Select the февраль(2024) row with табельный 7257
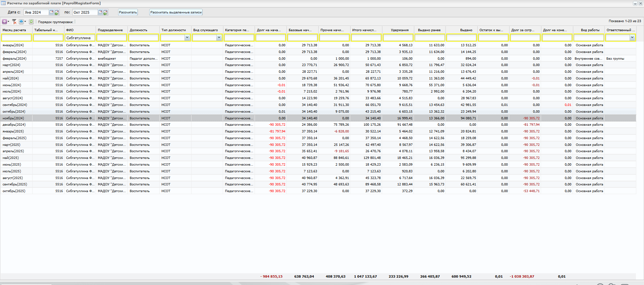 [318, 58]
